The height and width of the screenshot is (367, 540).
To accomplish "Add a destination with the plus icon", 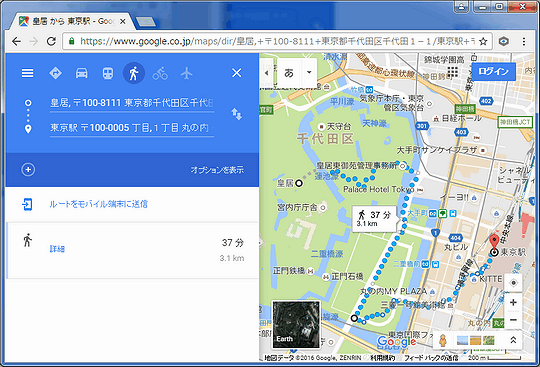I will pyautogui.click(x=28, y=170).
